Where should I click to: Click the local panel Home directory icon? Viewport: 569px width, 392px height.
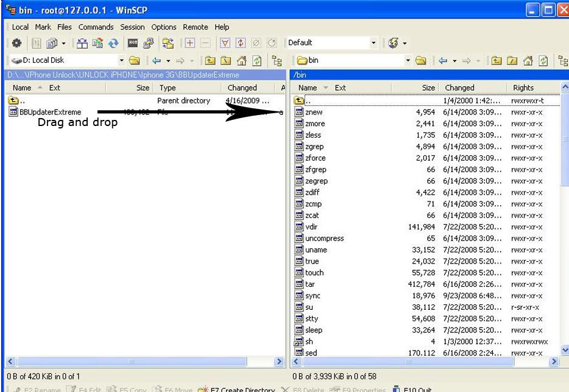click(241, 60)
